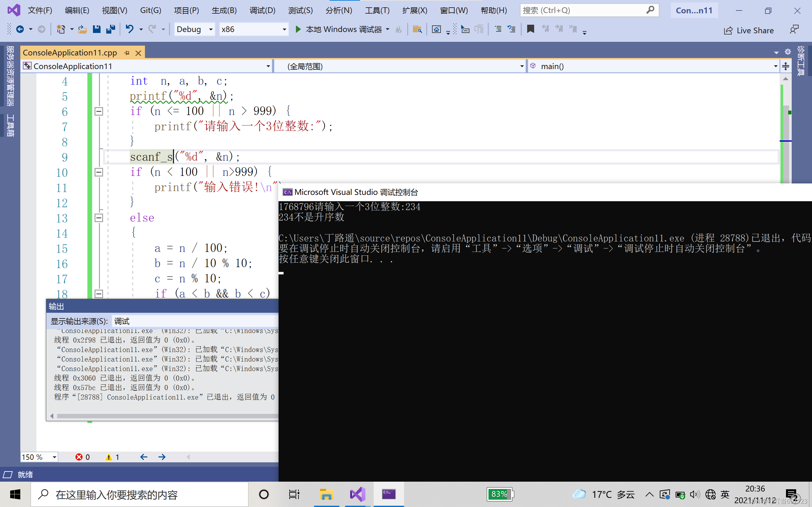Click the error count indicator badge
The height and width of the screenshot is (507, 812).
pos(82,457)
